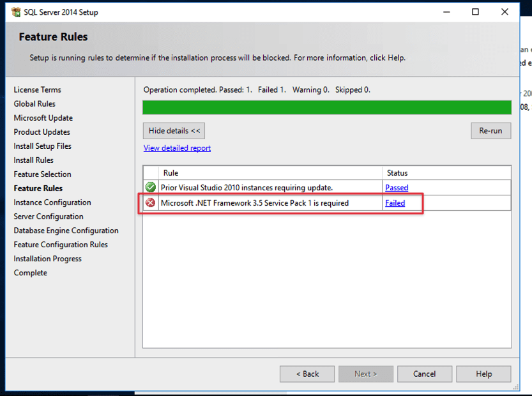Open Help for Feature Rules
The width and height of the screenshot is (532, 396).
[x=483, y=374]
